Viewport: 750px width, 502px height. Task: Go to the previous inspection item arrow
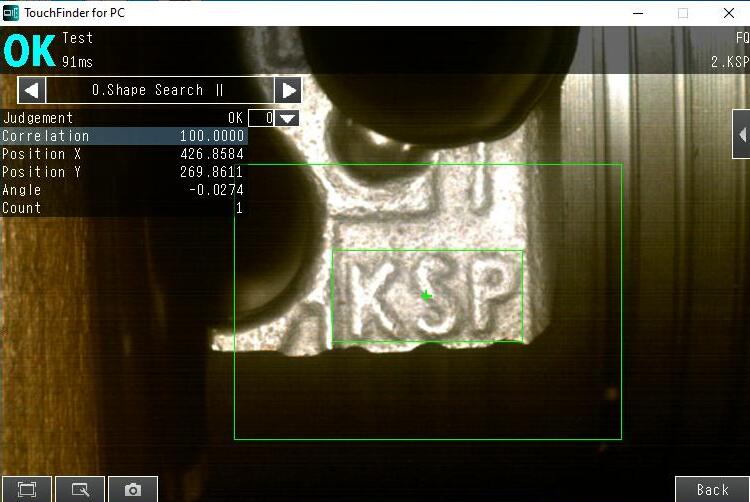[32, 90]
